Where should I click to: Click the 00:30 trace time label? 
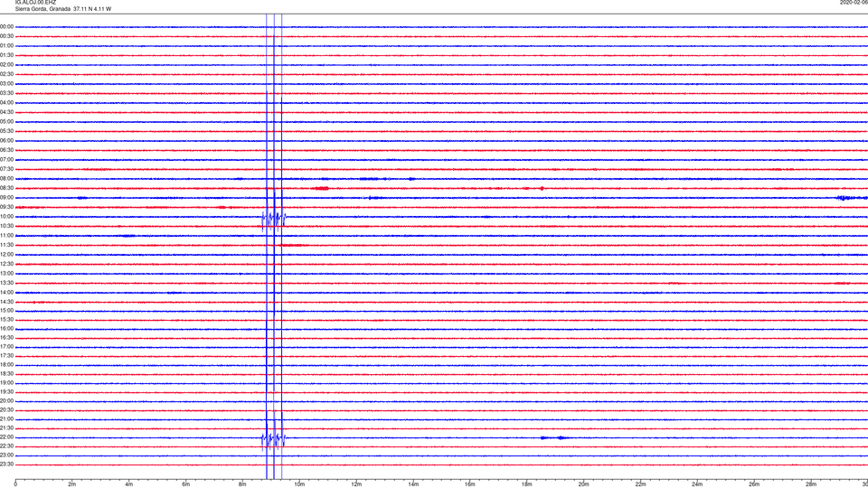tap(6, 36)
